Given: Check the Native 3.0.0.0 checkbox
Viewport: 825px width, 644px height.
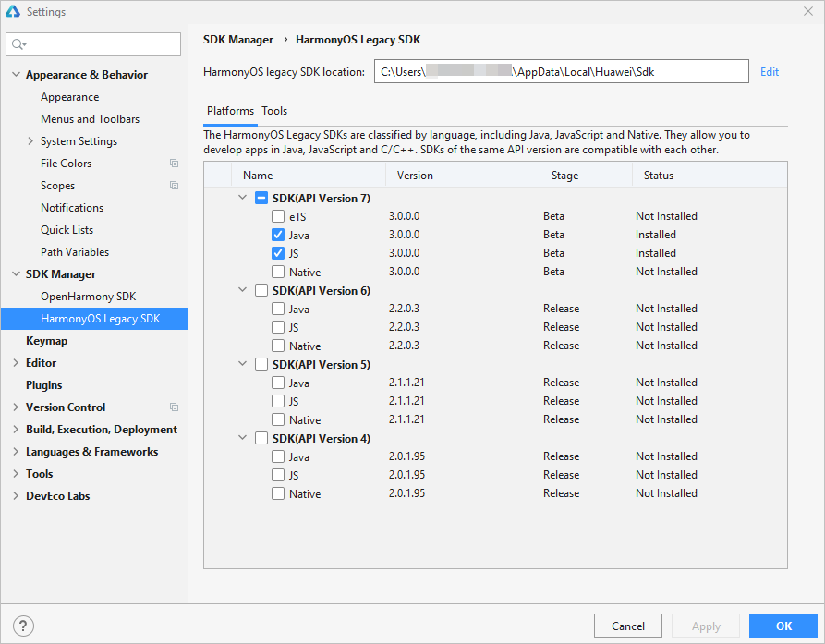Looking at the screenshot, I should point(278,272).
